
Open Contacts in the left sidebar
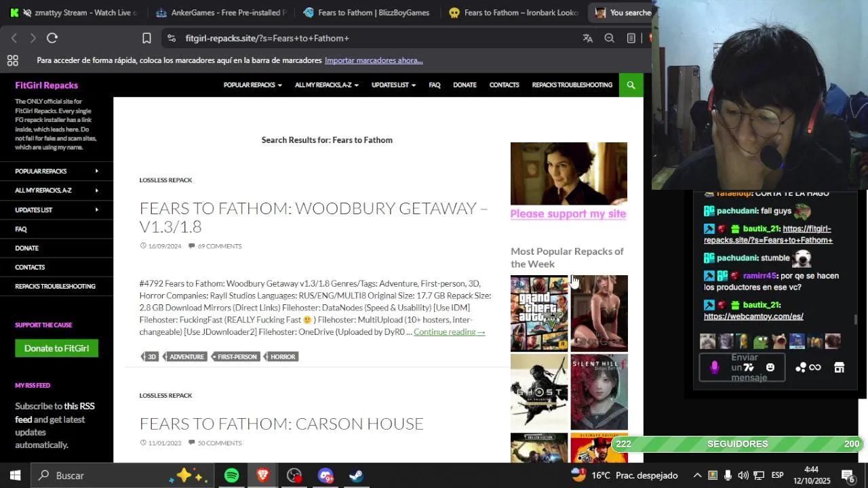30,267
